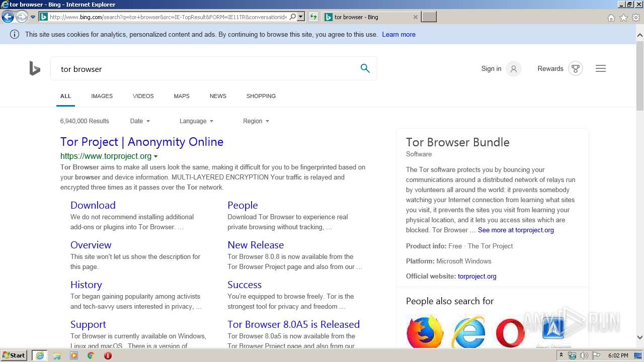Click the Bing search magnifier button
The height and width of the screenshot is (362, 644).
365,68
